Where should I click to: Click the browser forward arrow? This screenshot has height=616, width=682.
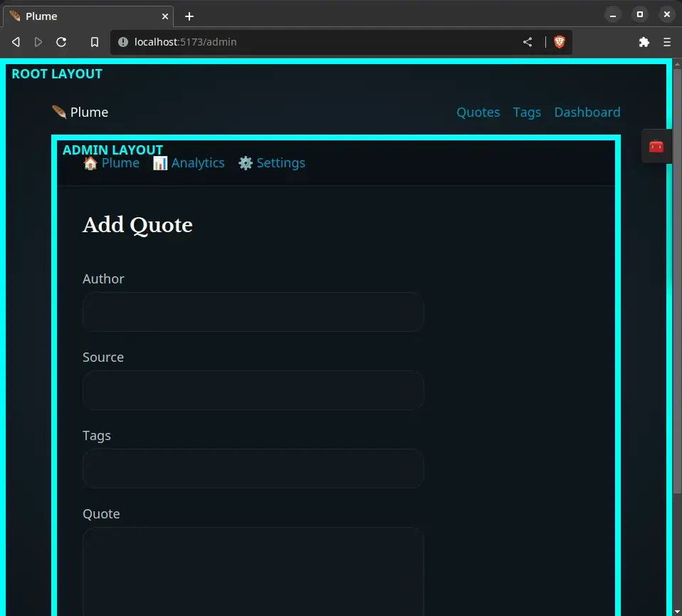click(38, 42)
